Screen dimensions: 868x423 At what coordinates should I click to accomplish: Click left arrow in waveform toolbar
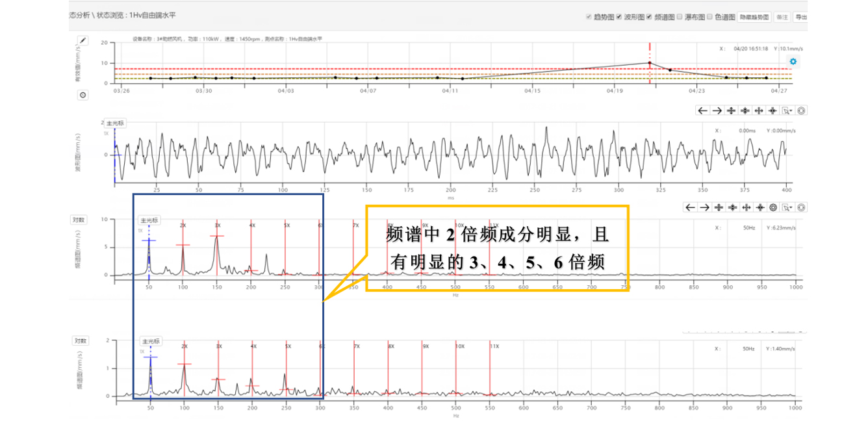click(702, 110)
